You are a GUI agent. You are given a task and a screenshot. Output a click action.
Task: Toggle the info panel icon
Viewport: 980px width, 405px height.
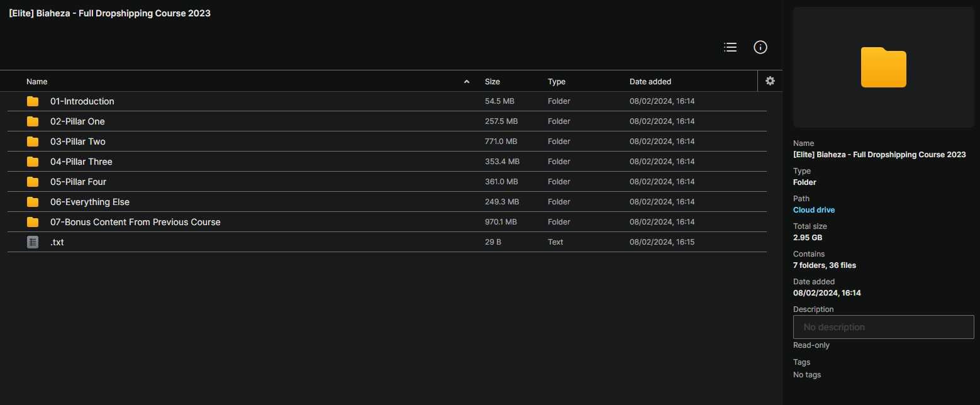[x=760, y=47]
